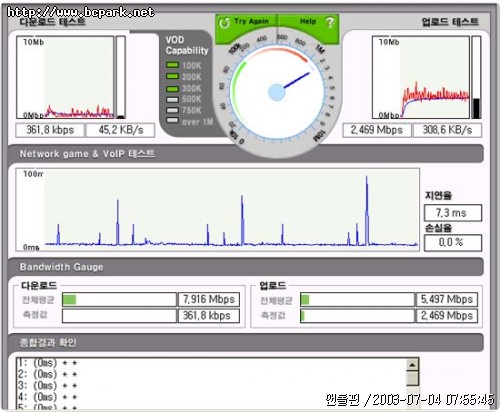Click the 업로드 테스트 heading

point(450,22)
